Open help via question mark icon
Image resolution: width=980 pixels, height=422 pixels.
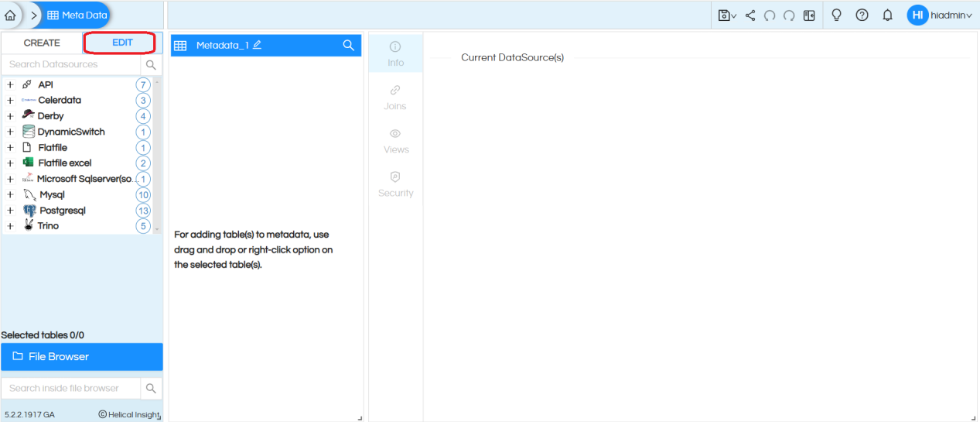(x=862, y=15)
